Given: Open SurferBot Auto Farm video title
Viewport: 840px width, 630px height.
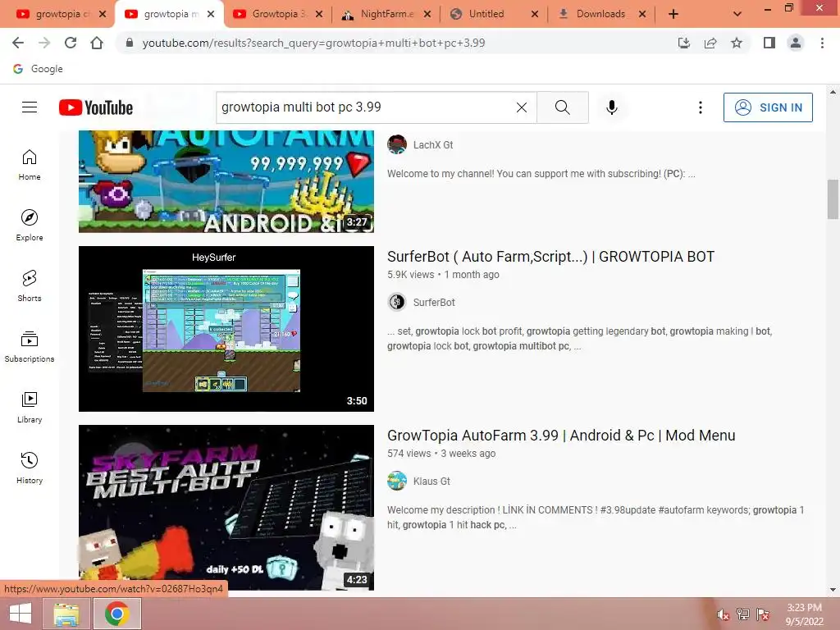Looking at the screenshot, I should (550, 257).
